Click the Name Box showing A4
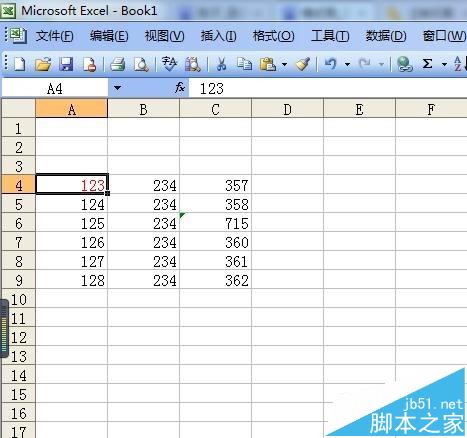Screen dimensions: 467x438 pyautogui.click(x=55, y=89)
